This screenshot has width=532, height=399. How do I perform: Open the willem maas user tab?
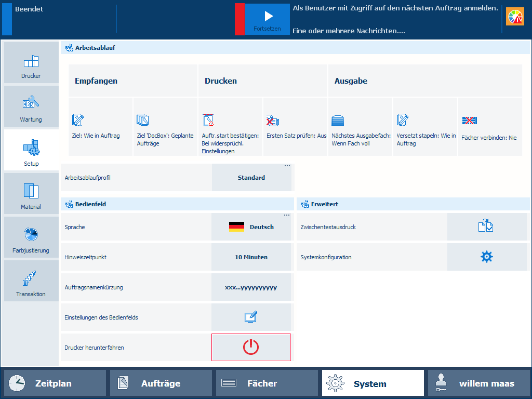(x=478, y=383)
